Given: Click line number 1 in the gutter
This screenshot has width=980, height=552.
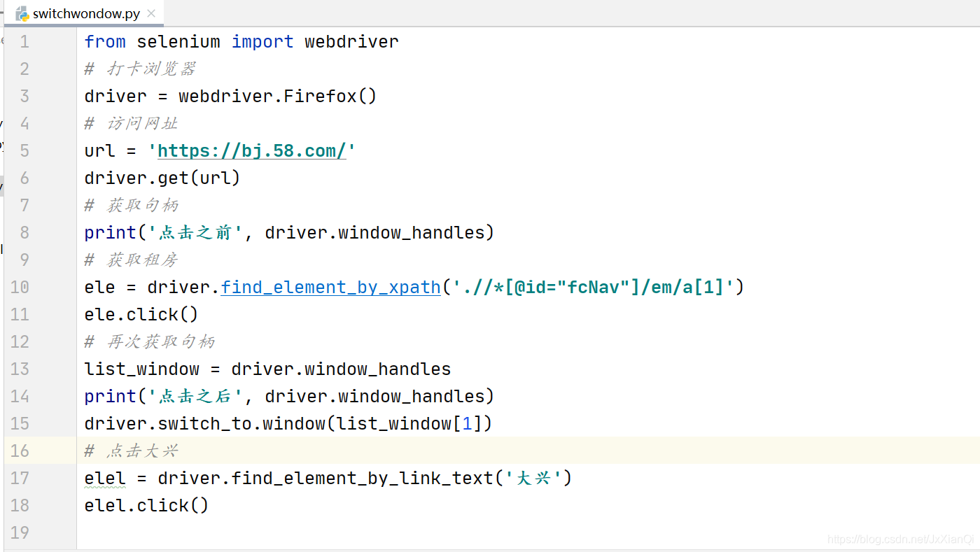Looking at the screenshot, I should (x=24, y=41).
